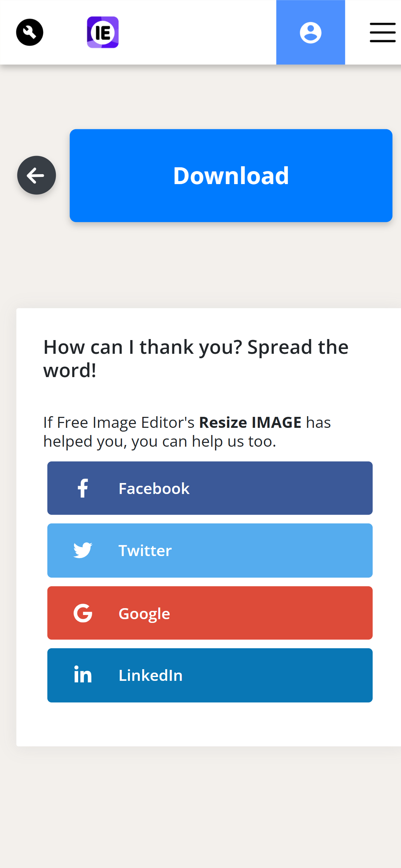Go back using the arrow button
Viewport: 401px width, 868px height.
[37, 176]
